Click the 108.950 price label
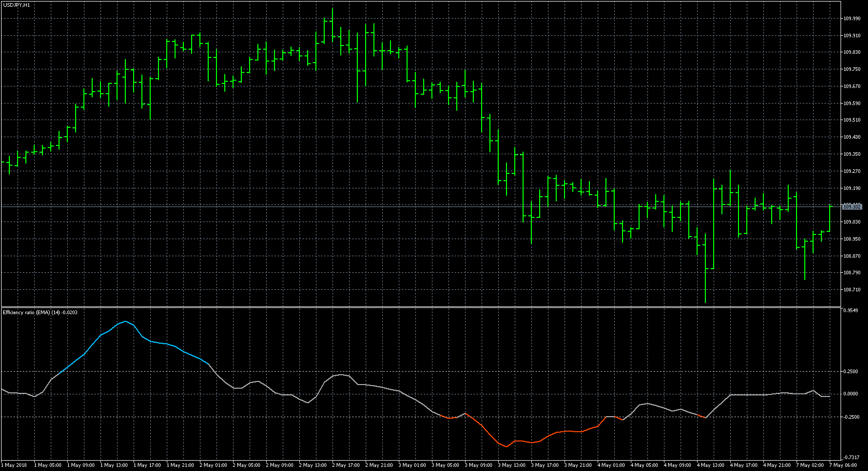 pos(852,239)
